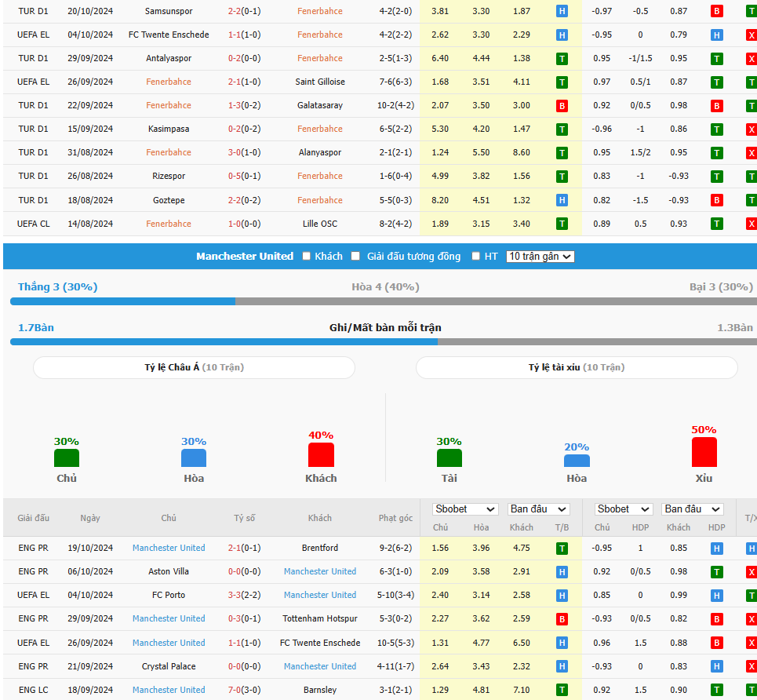This screenshot has width=757, height=700.
Task: Open the Tottenham Hotspur team link
Action: (x=320, y=619)
